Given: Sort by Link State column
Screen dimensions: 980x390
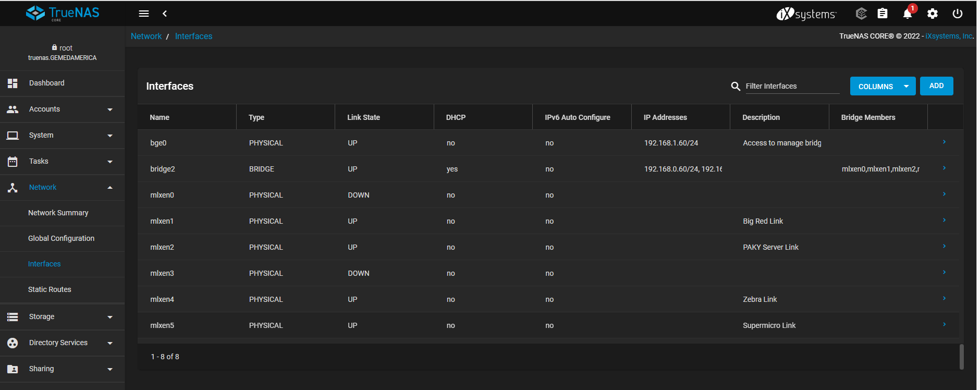Looking at the screenshot, I should 363,117.
